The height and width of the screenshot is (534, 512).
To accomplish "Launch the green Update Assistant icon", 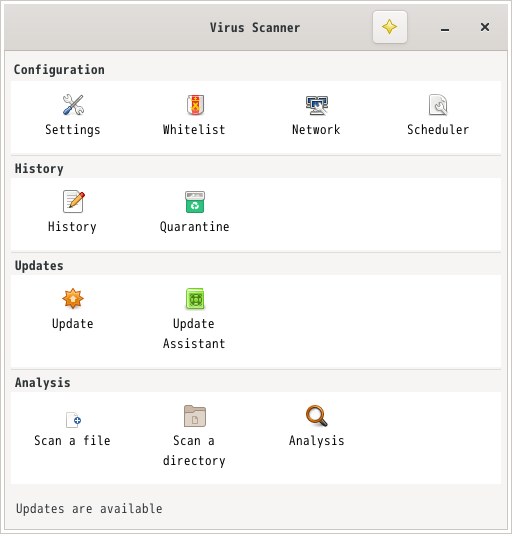I will tap(195, 299).
